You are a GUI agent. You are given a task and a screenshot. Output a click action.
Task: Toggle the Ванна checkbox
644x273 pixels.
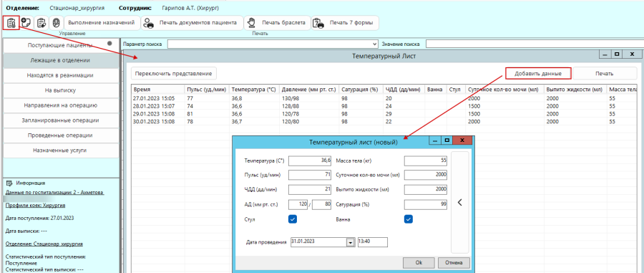[409, 219]
